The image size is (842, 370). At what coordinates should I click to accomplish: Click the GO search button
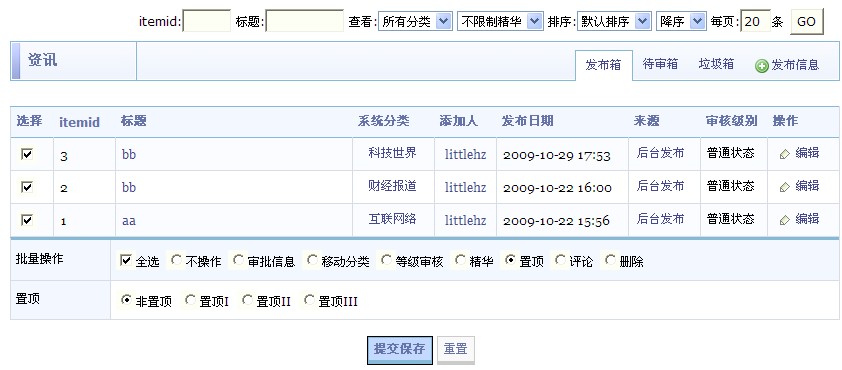[x=807, y=21]
